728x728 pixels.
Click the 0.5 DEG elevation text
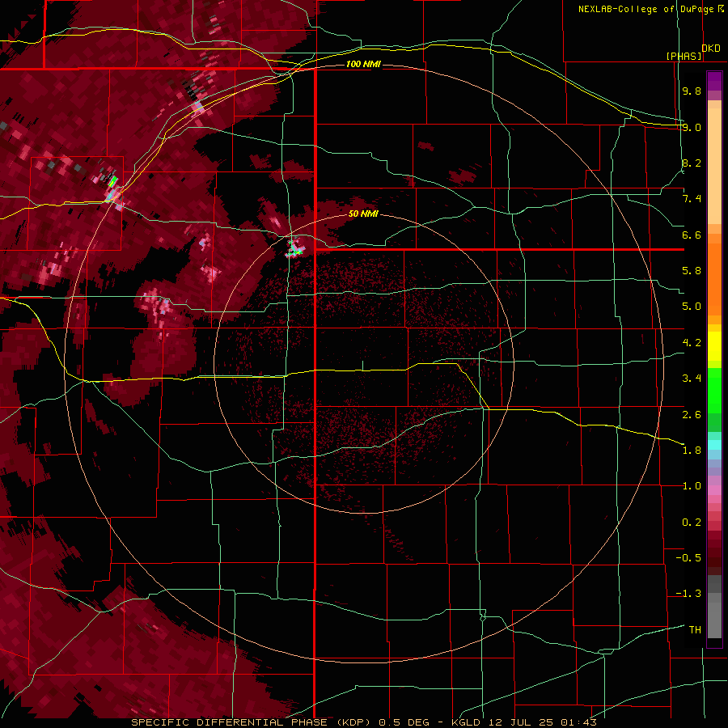coord(405,722)
